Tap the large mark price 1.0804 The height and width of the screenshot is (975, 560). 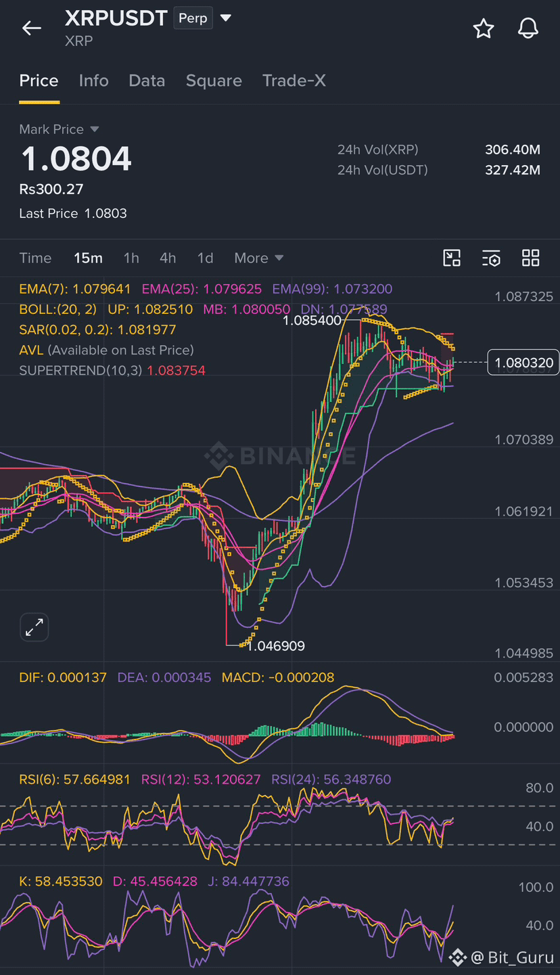point(76,159)
